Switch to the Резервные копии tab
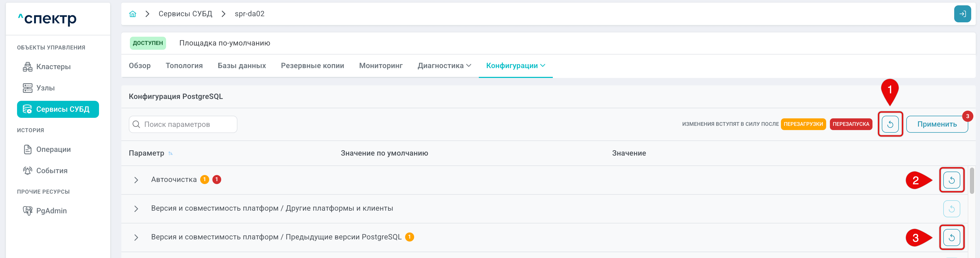This screenshot has width=980, height=258. coord(312,66)
